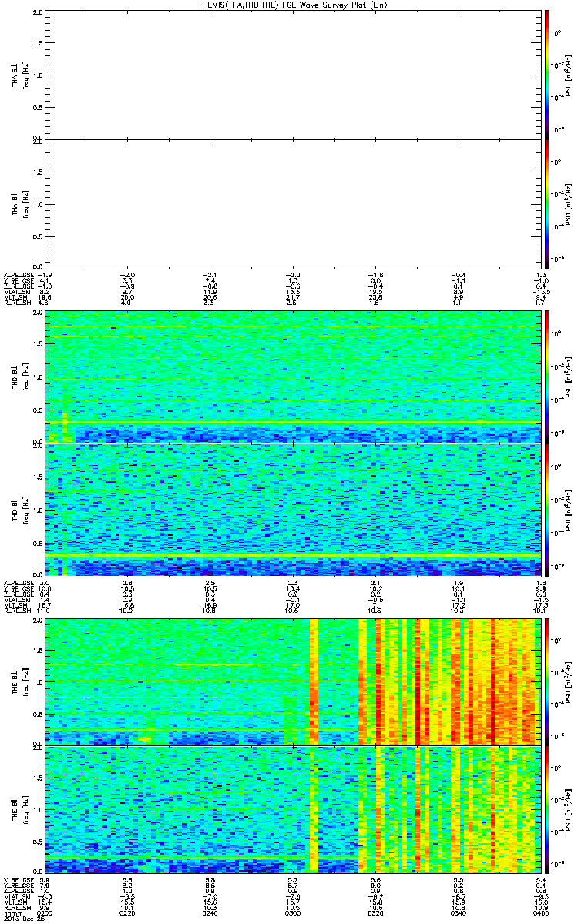Click the plot title THEMIS FGL Wave Survey Plot
This screenshot has height=924, width=578.
tap(293, 5)
